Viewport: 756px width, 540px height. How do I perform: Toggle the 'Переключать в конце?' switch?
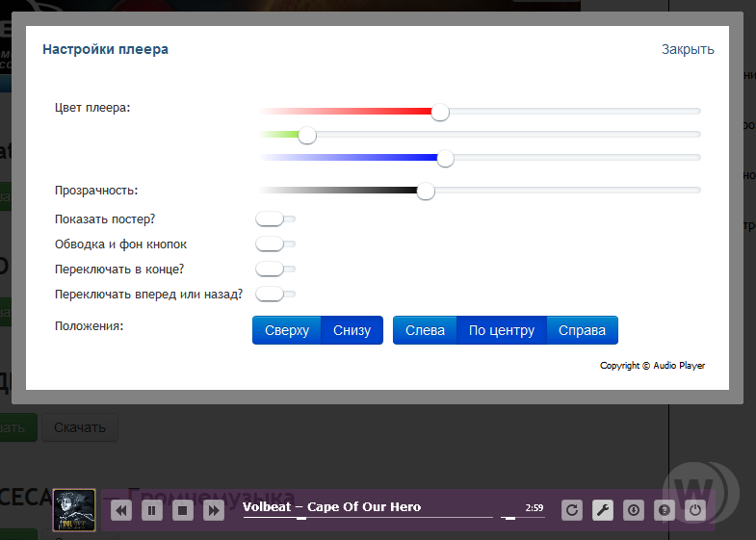point(274,269)
